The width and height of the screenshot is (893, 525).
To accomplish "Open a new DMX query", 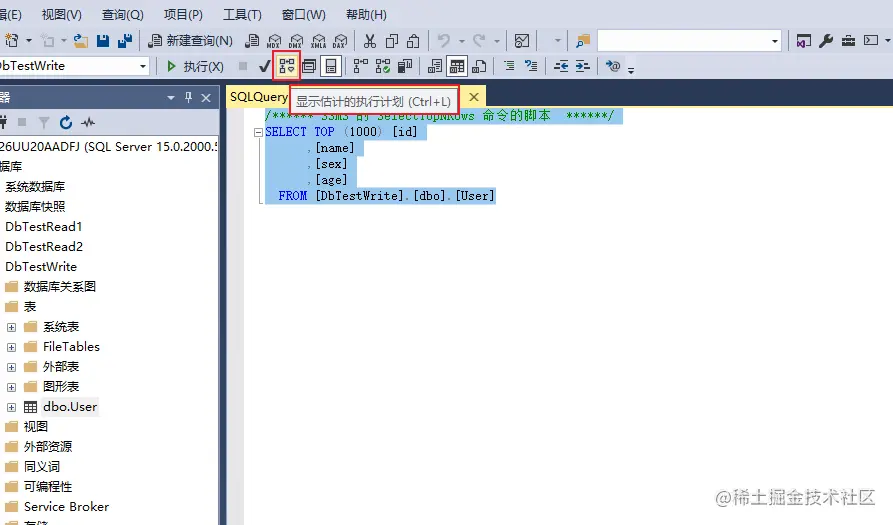I will 296,41.
